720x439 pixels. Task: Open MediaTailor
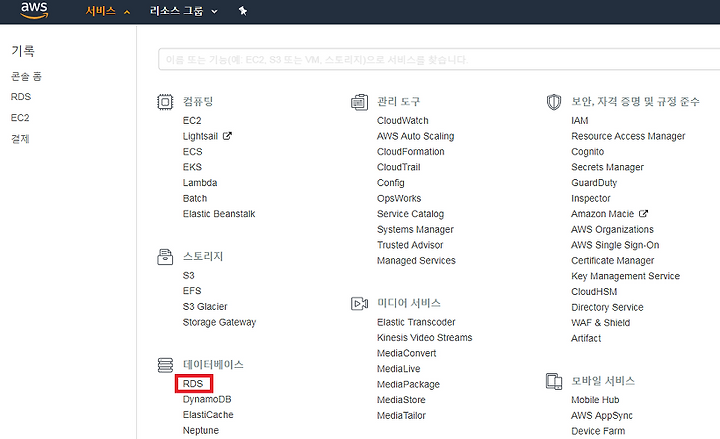pos(401,416)
